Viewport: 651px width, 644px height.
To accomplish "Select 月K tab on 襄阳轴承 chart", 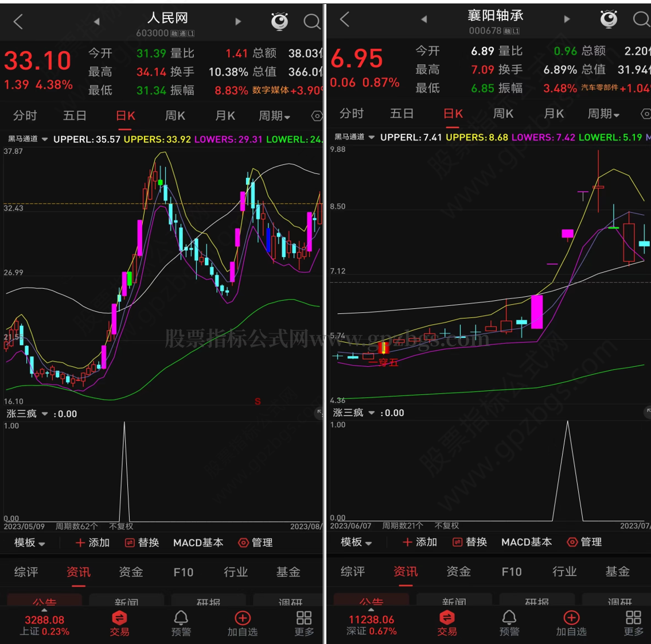I will point(554,114).
